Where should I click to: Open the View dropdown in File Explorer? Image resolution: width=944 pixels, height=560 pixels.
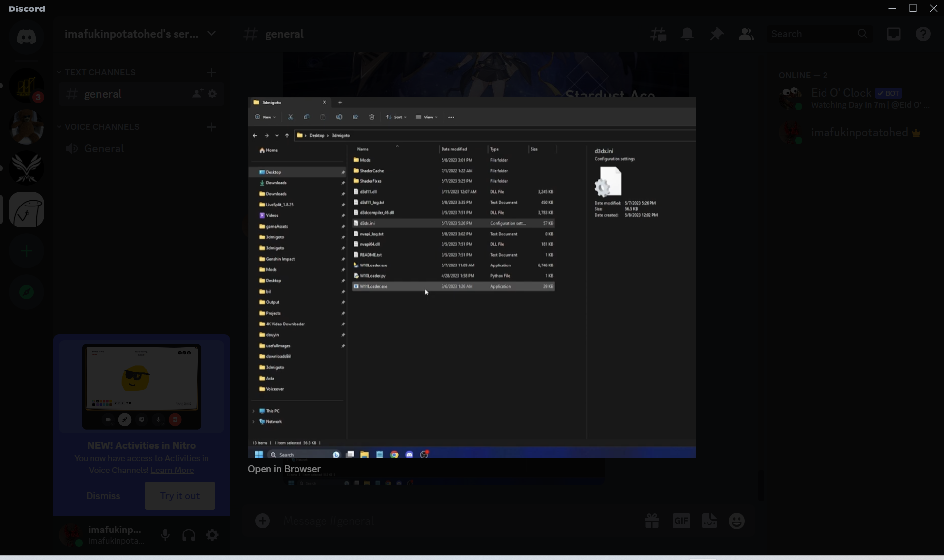click(x=427, y=117)
